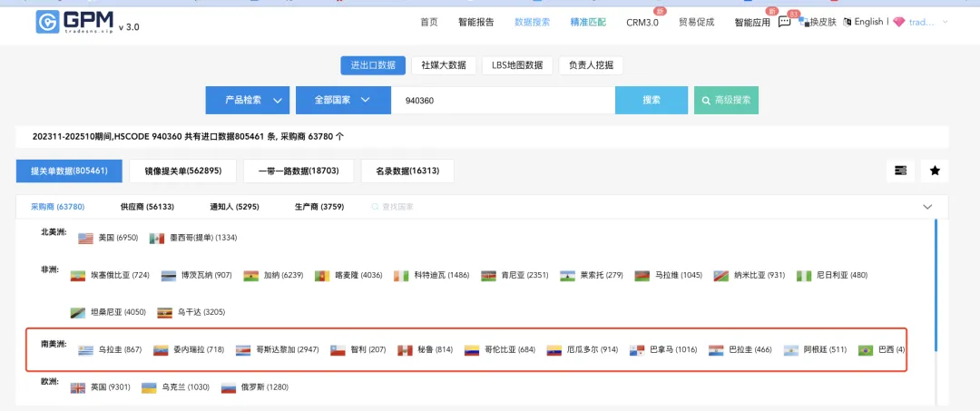980x411 pixels.
Task: Click the 换皮肤 skin-change icon
Action: [x=804, y=22]
